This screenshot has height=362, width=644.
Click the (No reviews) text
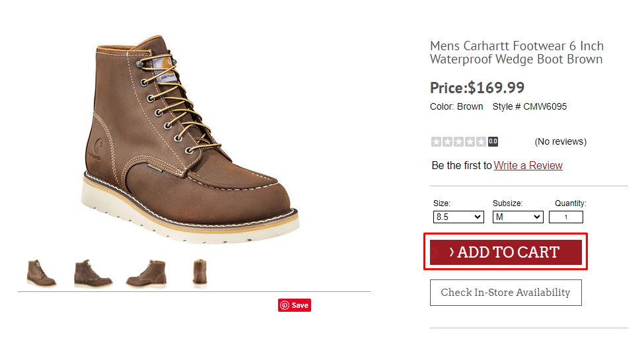pyautogui.click(x=560, y=141)
